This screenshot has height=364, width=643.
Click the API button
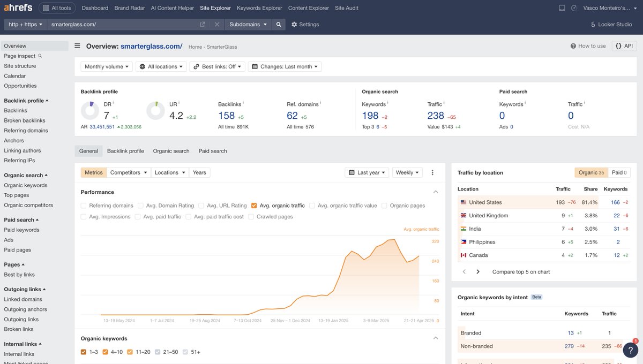pyautogui.click(x=624, y=46)
